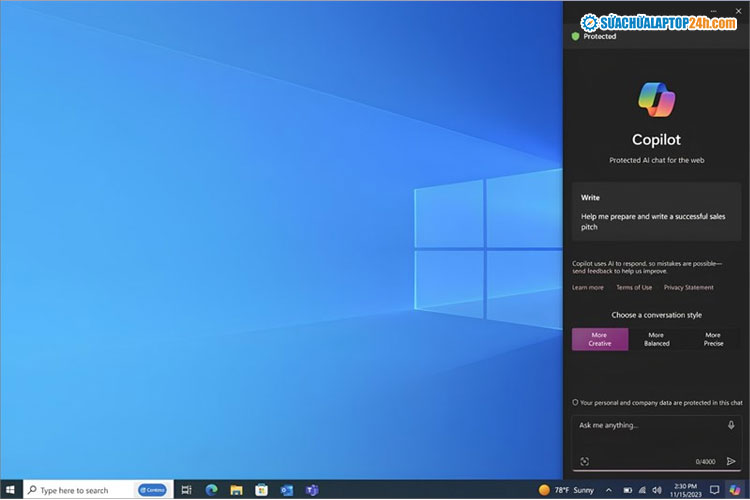Click the send arrow icon

(731, 461)
